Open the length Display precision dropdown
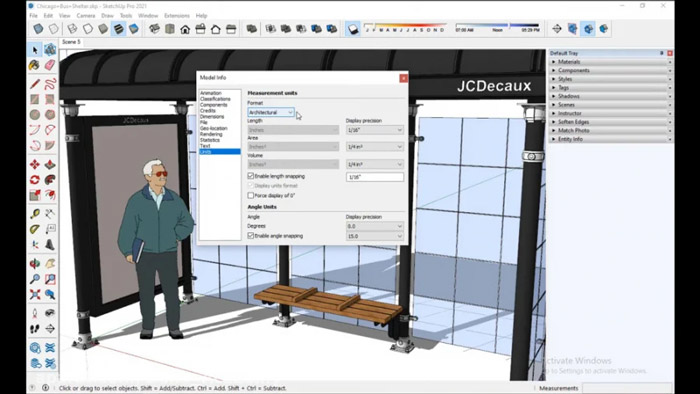The image size is (700, 394). pyautogui.click(x=375, y=130)
